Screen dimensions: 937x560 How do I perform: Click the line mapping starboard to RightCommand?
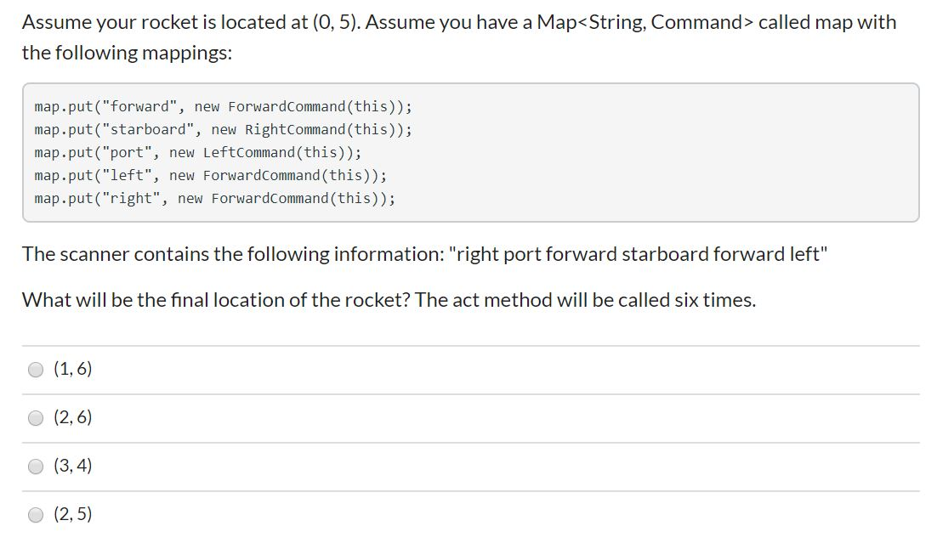coord(223,129)
